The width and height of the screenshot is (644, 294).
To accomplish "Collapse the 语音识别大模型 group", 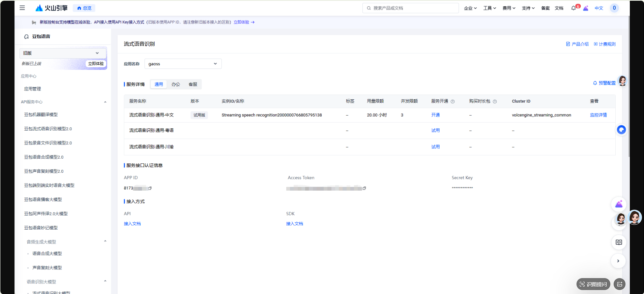I will point(105,281).
